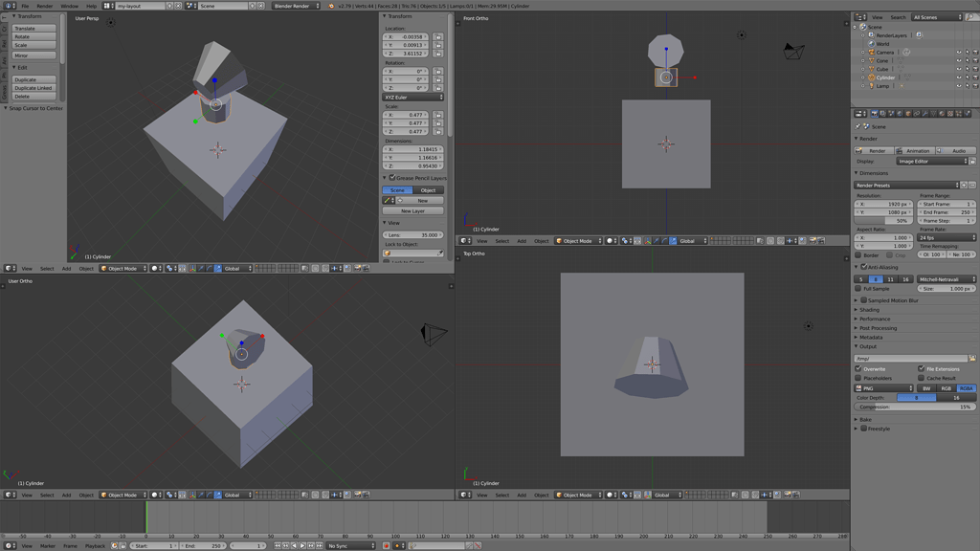
Task: Open the Frame Rate dropdown showing 24 fps
Action: (x=947, y=237)
